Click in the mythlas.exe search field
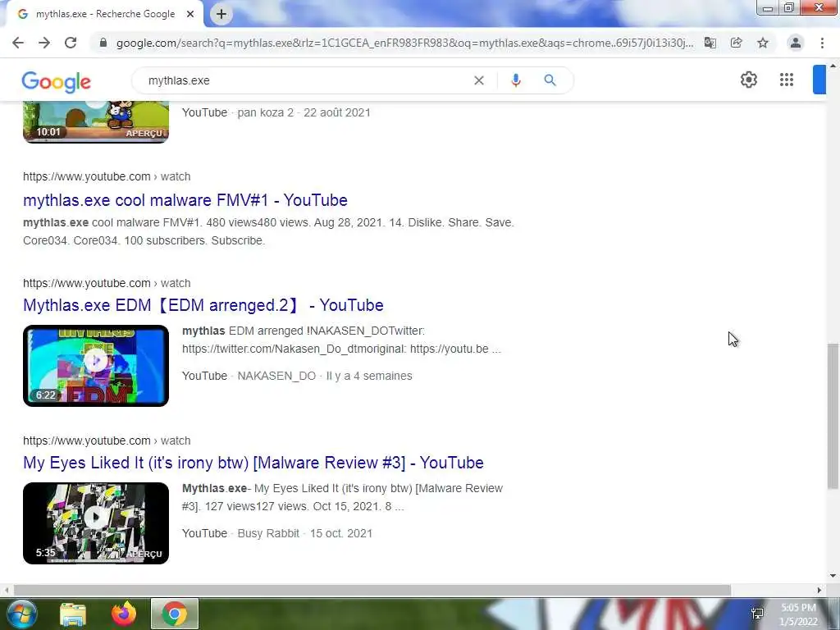 [305, 80]
